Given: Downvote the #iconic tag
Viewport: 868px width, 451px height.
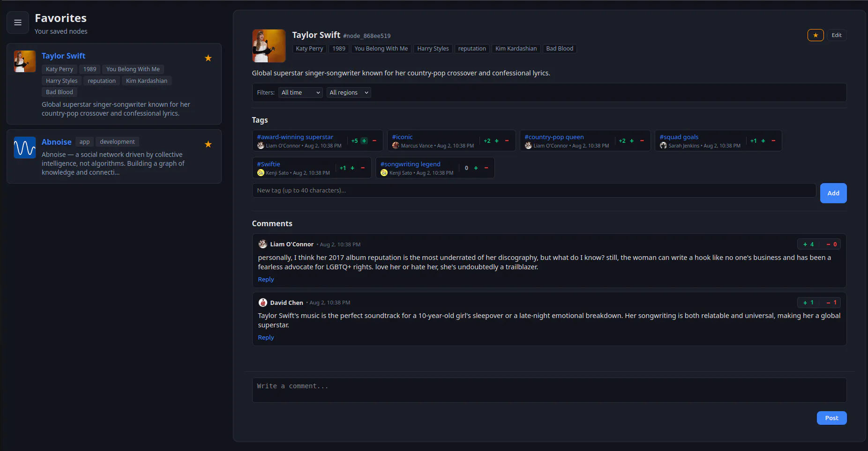Looking at the screenshot, I should click(507, 141).
